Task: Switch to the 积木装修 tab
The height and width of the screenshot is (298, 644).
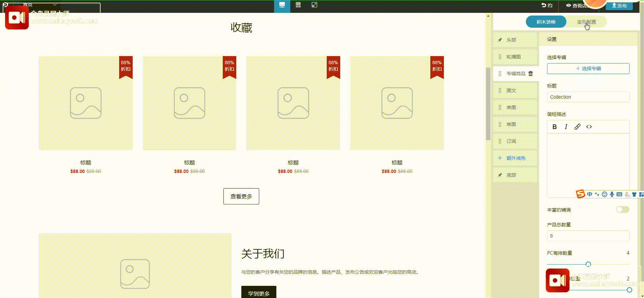Action: tap(546, 22)
